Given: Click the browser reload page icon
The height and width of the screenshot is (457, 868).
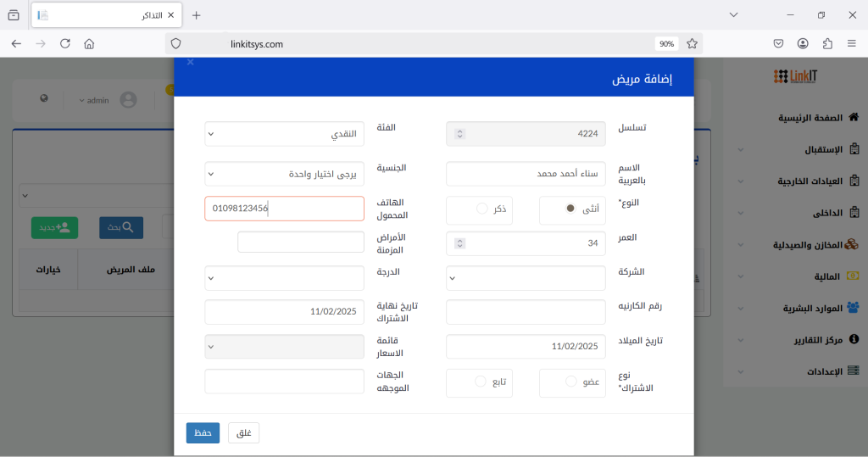Looking at the screenshot, I should (65, 43).
